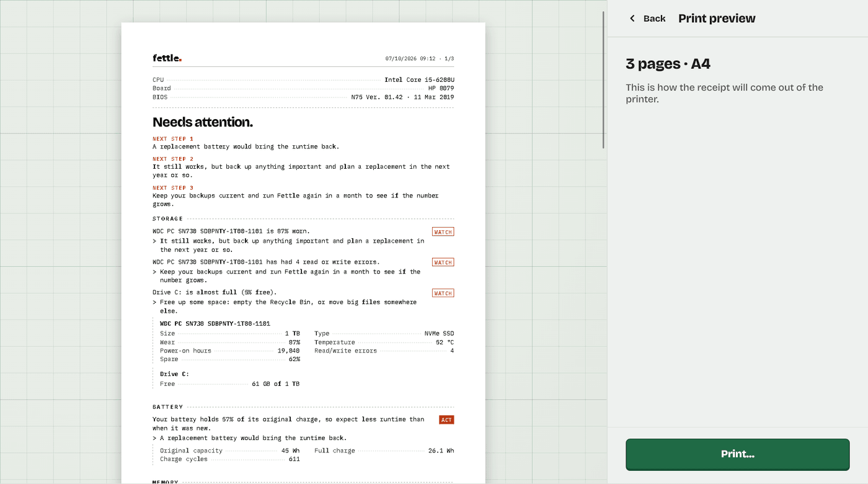This screenshot has height=484, width=868.
Task: Click the '61 GB of 1 TB' free value
Action: pos(276,384)
